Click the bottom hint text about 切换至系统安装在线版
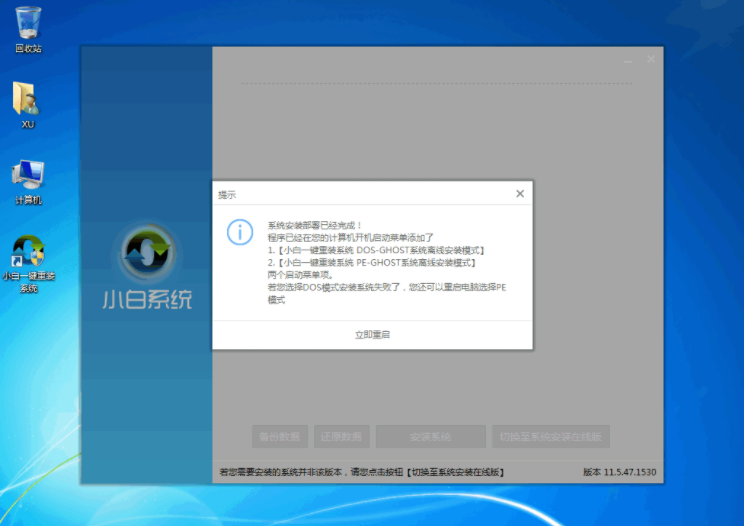This screenshot has height=526, width=744. tap(362, 472)
